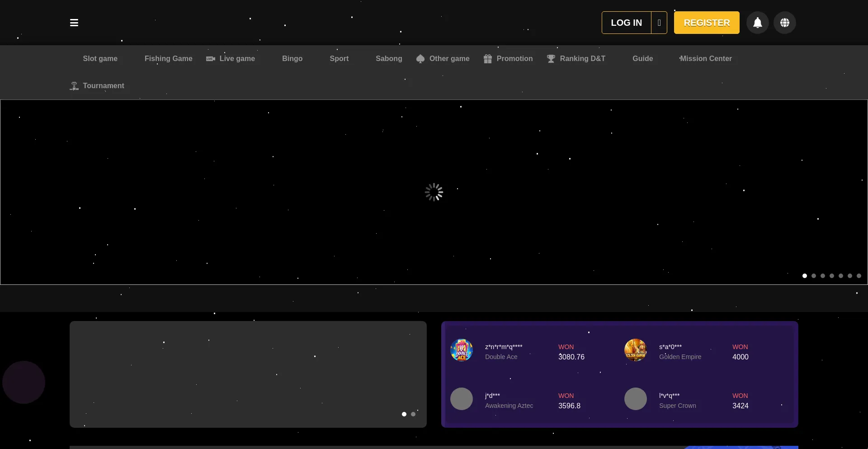The height and width of the screenshot is (449, 868).
Task: Select sixth main banner slide dot
Action: 850,276
